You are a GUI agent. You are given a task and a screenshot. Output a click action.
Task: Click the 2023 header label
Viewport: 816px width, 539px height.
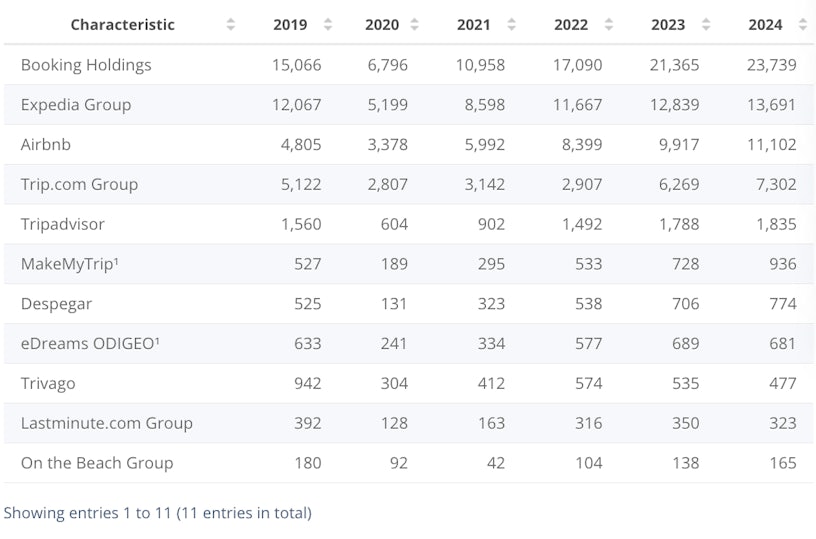(x=668, y=24)
